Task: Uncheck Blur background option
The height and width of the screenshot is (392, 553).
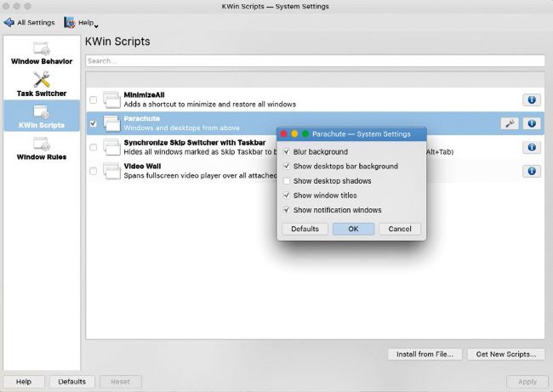Action: coord(287,152)
